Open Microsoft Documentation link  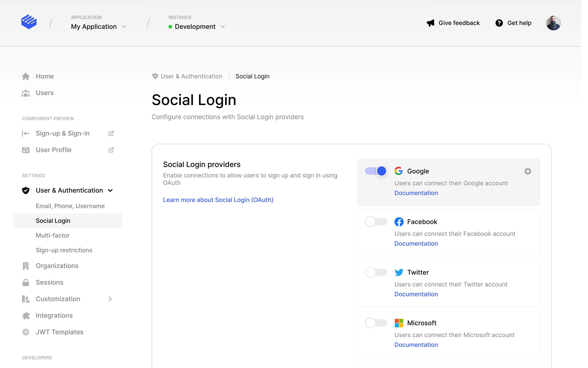tap(416, 345)
